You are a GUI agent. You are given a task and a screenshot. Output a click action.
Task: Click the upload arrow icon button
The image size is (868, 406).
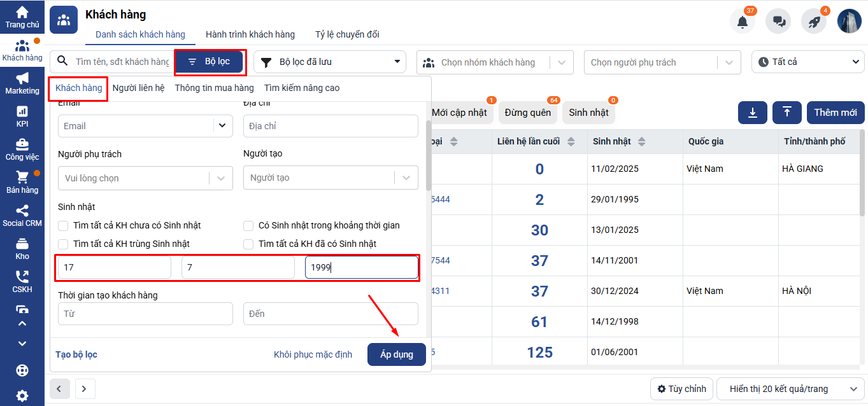pos(787,113)
